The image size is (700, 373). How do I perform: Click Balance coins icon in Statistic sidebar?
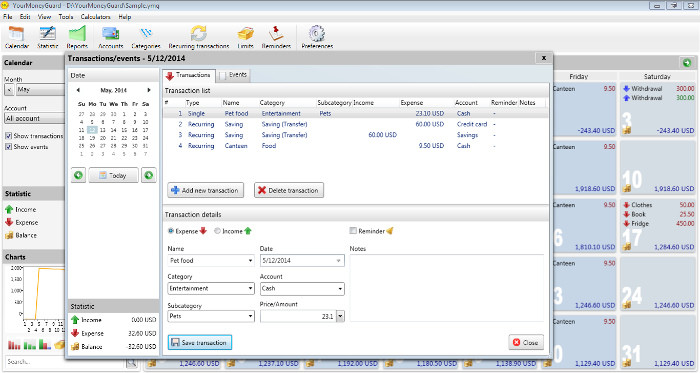coord(9,235)
